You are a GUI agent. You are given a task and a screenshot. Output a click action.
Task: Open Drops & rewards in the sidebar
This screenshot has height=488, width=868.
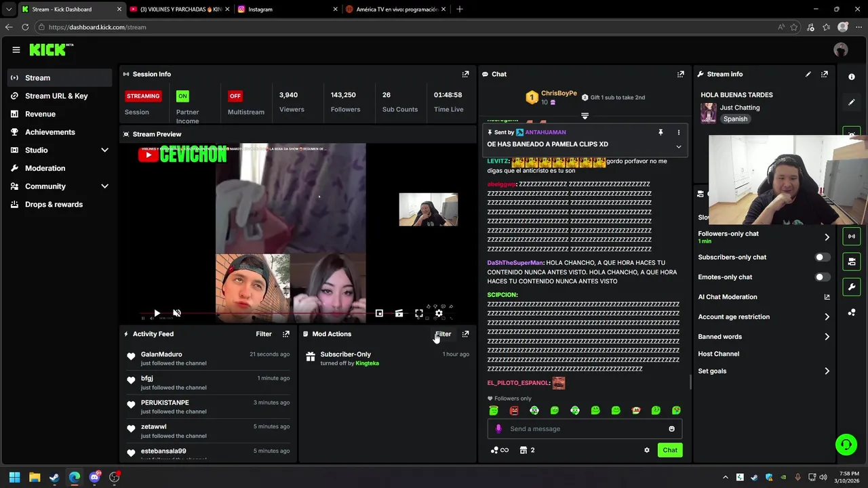click(x=60, y=204)
